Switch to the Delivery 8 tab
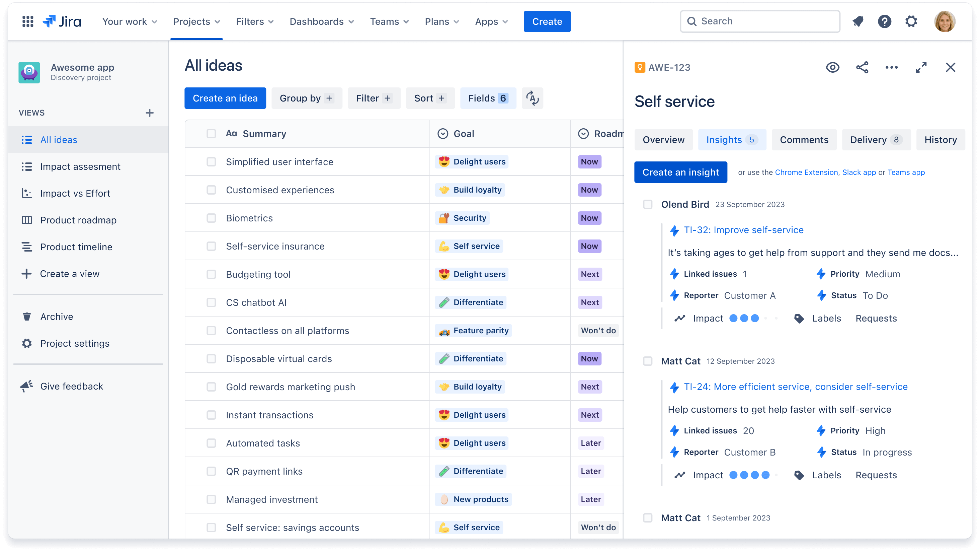Image resolution: width=980 pixels, height=552 pixels. [875, 140]
